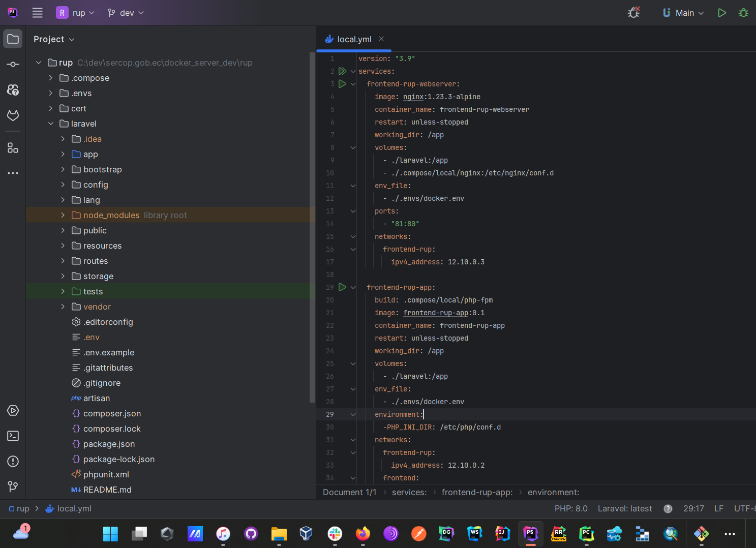Collapse the environment block on line 29
The image size is (756, 548).
point(353,414)
